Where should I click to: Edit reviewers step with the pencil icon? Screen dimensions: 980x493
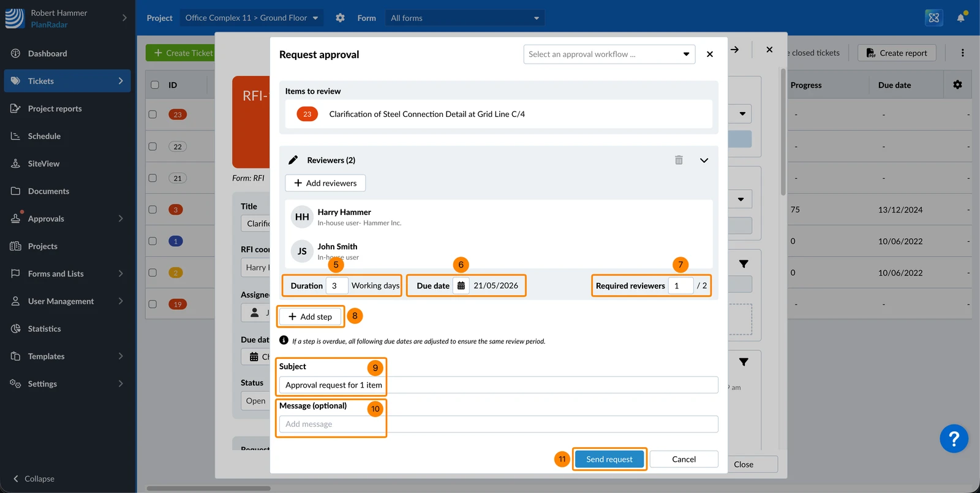(x=293, y=160)
